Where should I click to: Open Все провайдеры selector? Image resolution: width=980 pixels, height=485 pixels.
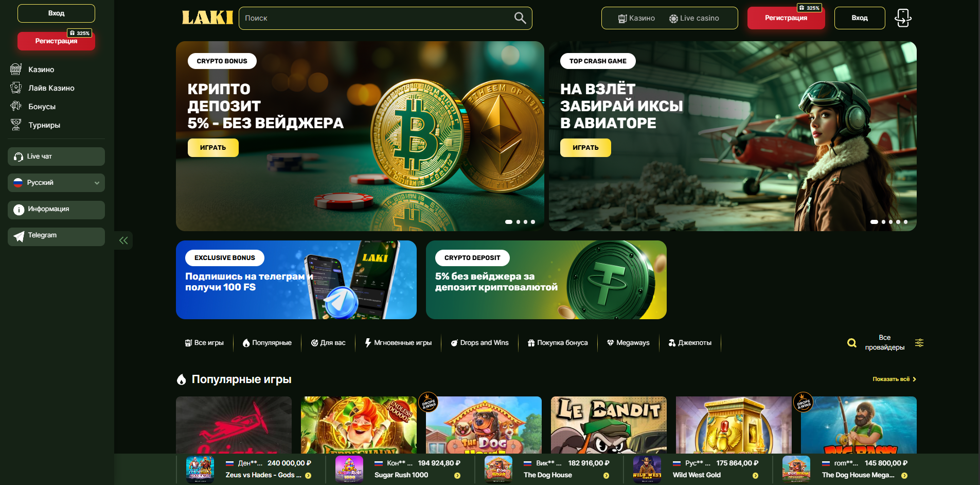click(x=884, y=342)
